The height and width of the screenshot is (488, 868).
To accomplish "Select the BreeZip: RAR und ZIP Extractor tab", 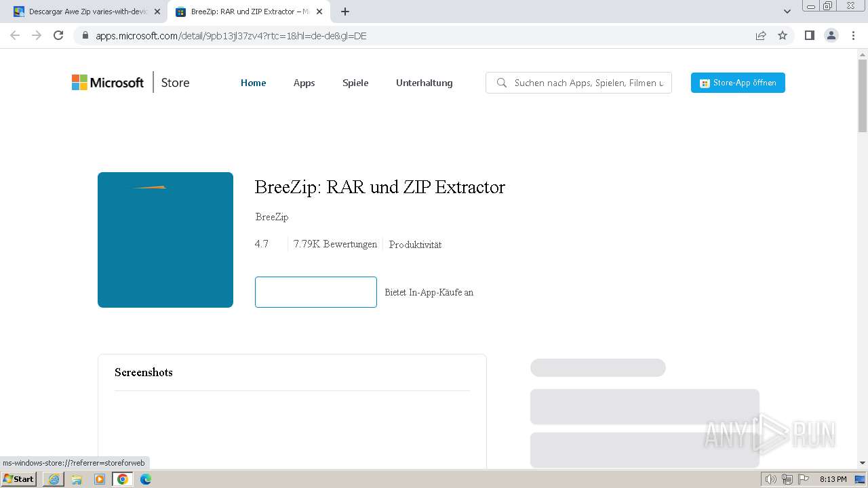I will (249, 12).
